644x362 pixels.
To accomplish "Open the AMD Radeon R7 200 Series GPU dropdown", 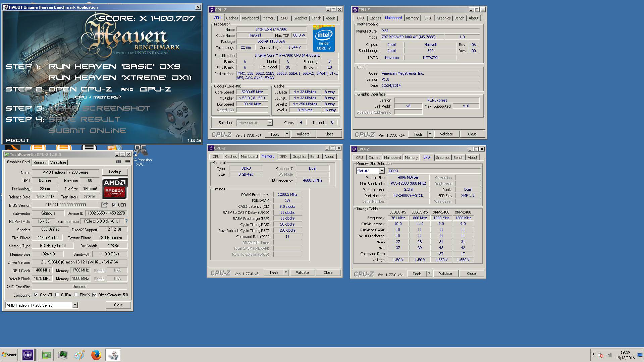I will point(75,305).
